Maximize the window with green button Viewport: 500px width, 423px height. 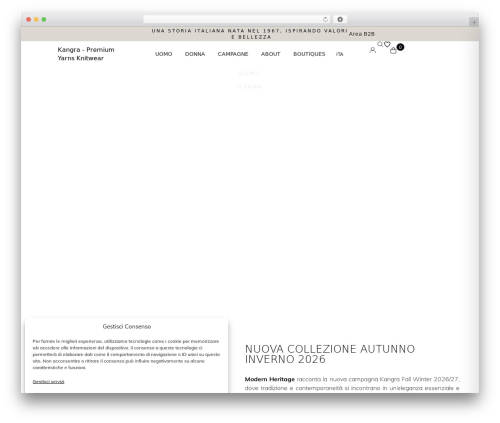point(44,20)
